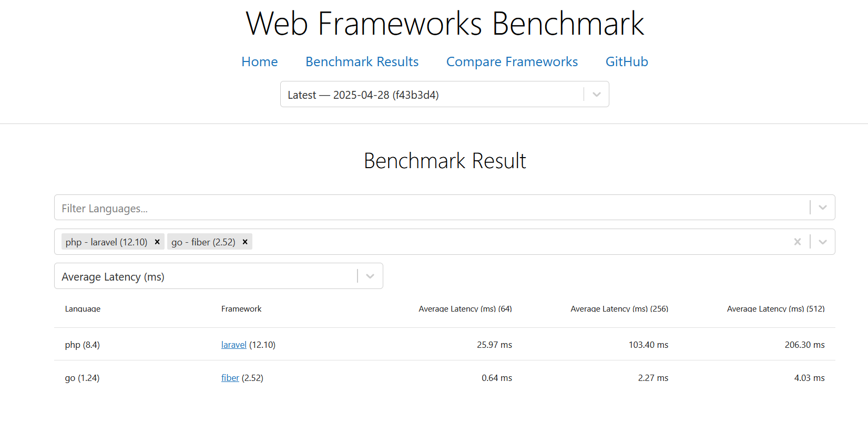Click the 0.64 ms latency value

coord(497,378)
